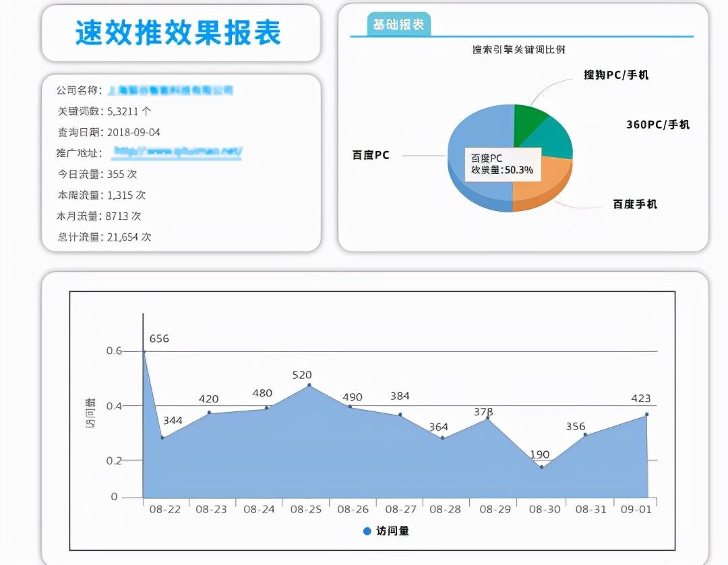Image resolution: width=728 pixels, height=565 pixels.
Task: Click the 08-25 axis label
Action: pyautogui.click(x=306, y=509)
